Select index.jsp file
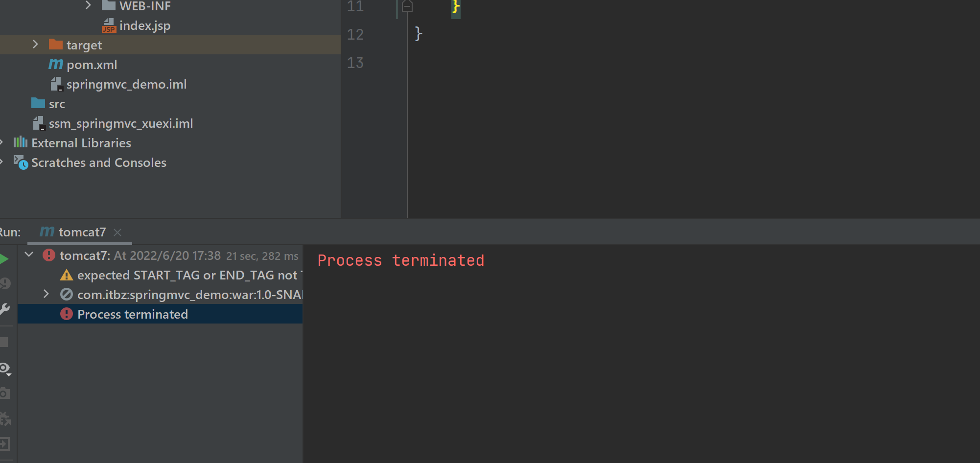 tap(145, 25)
